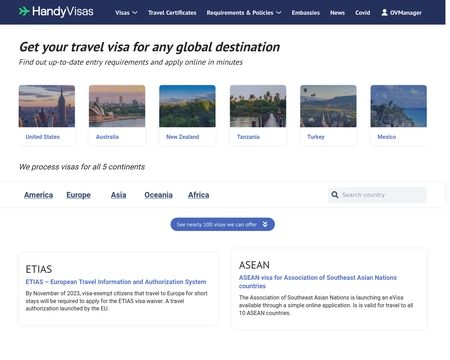The height and width of the screenshot is (360, 450).
Task: Click the Australia link label
Action: 107,137
